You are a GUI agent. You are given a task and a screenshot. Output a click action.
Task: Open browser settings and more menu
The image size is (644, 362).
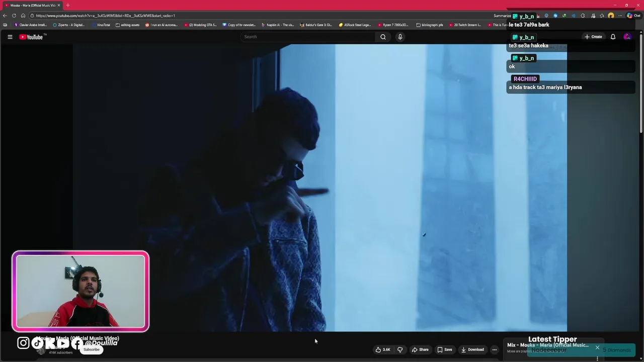(620, 16)
